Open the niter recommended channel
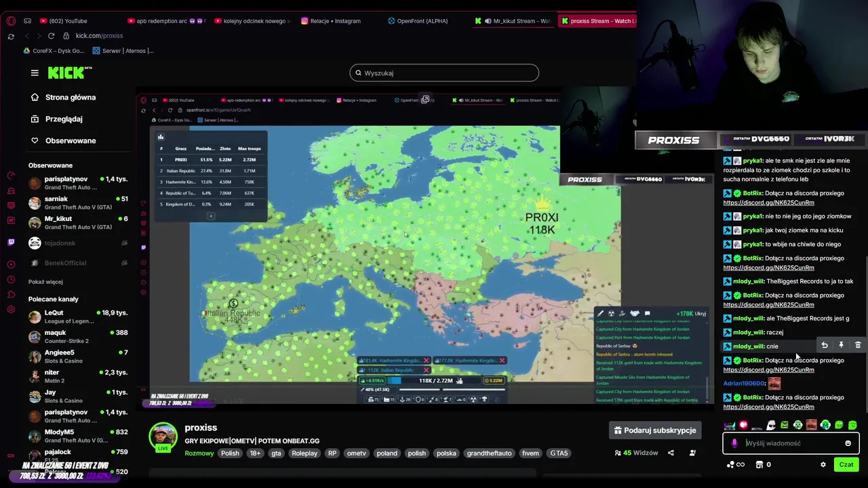Screen dimensions: 868x488 pos(78,376)
